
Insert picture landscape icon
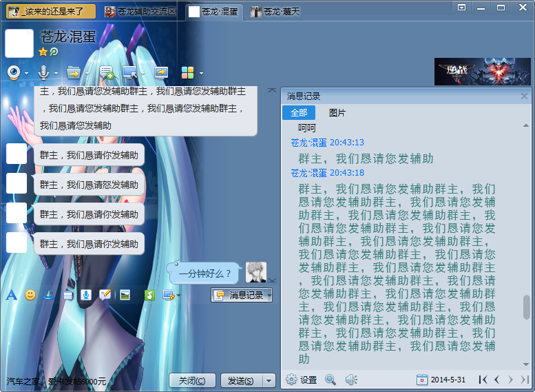click(125, 295)
